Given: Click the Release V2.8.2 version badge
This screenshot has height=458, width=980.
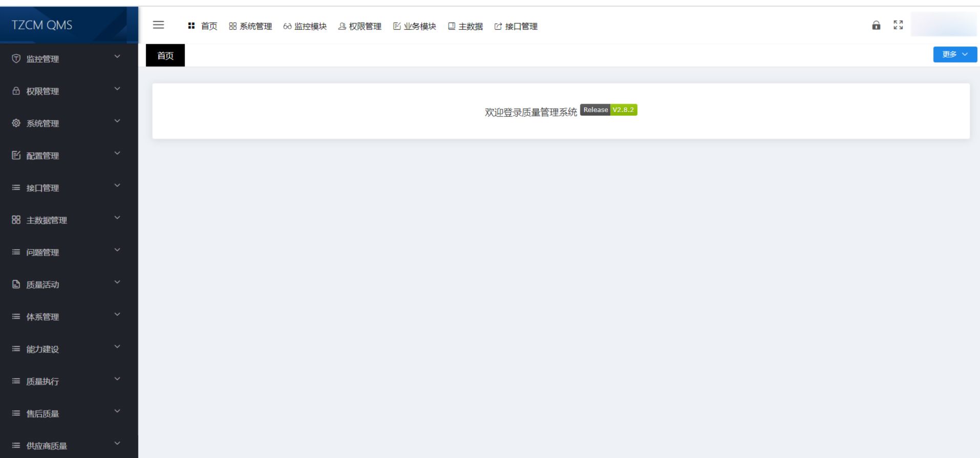Looking at the screenshot, I should (x=608, y=110).
